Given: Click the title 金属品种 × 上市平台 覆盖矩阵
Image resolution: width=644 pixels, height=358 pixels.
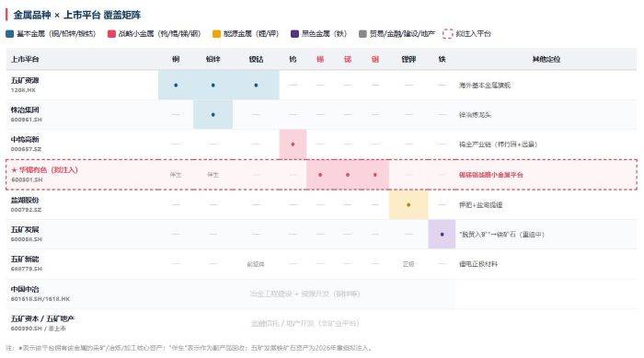Looking at the screenshot, I should pyautogui.click(x=77, y=16).
